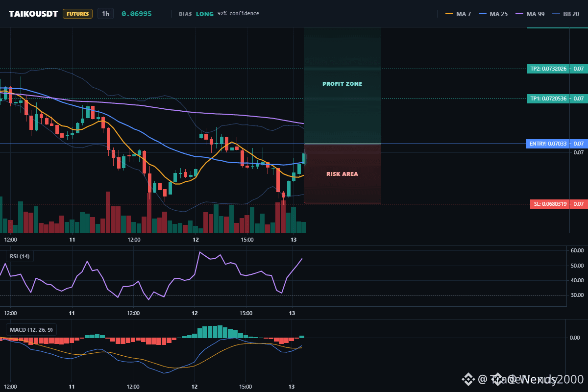Click the MACD (12, 26, 9) indicator label
588x392 pixels.
click(x=30, y=330)
